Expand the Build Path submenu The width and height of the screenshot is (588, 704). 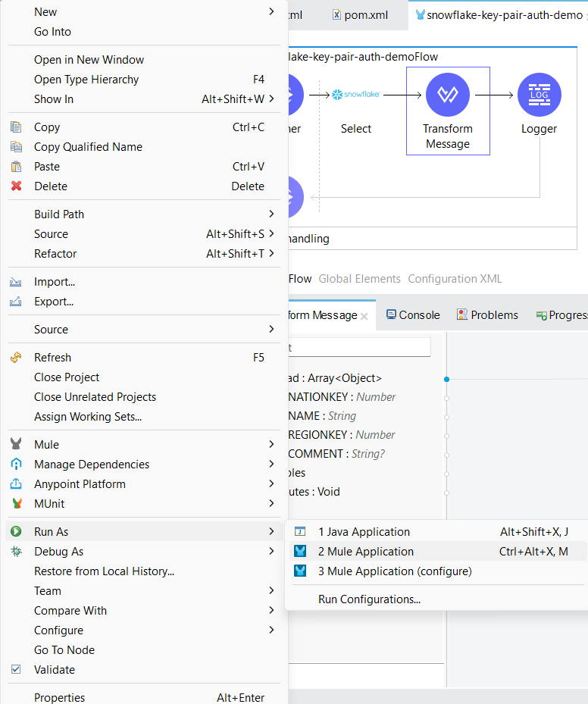click(x=59, y=214)
